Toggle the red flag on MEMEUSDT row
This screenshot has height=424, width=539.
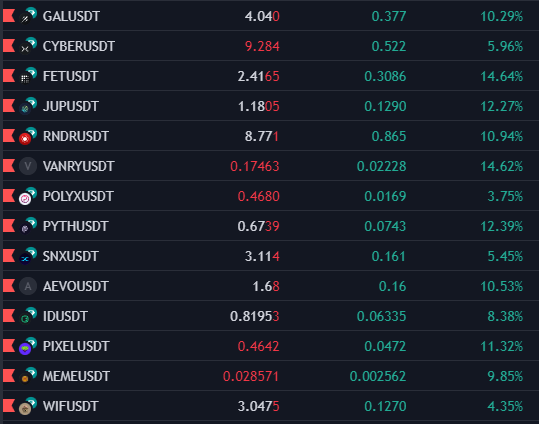(9, 376)
